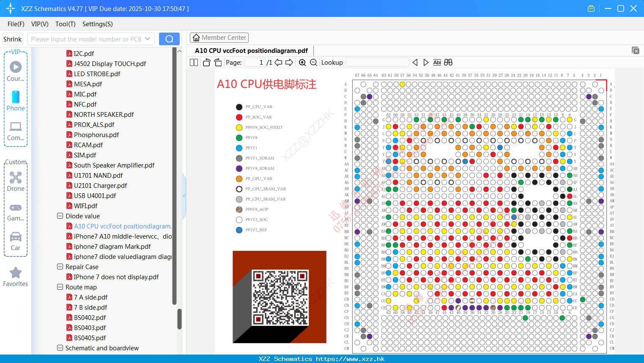Go to next page arrow
The image size is (644, 363).
coord(289,63)
